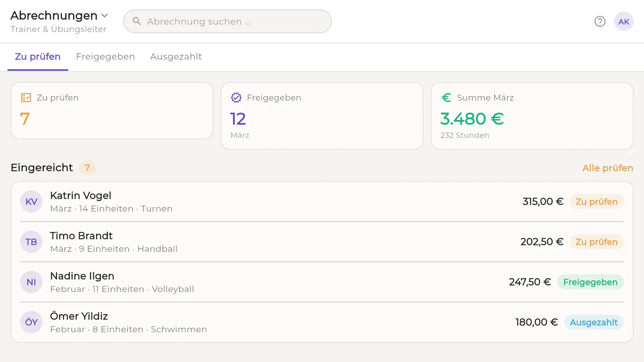Click the Eingereicht count badge 7

(x=87, y=168)
